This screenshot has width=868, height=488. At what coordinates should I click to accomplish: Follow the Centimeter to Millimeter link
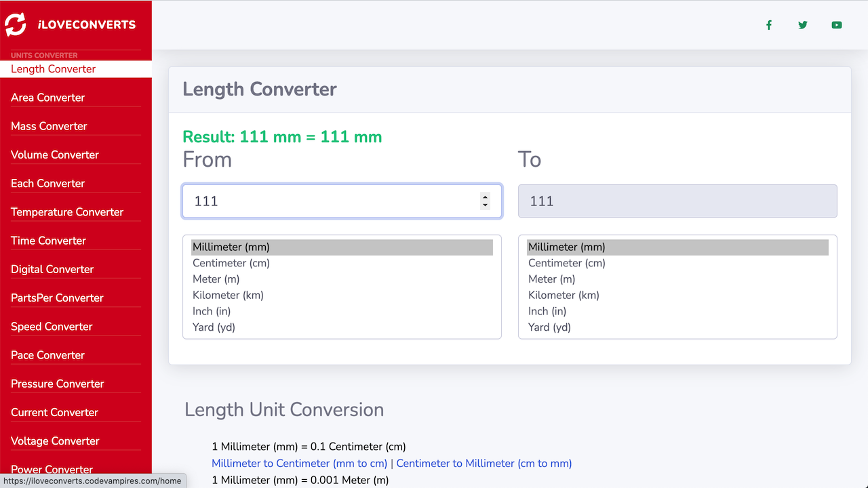[484, 464]
